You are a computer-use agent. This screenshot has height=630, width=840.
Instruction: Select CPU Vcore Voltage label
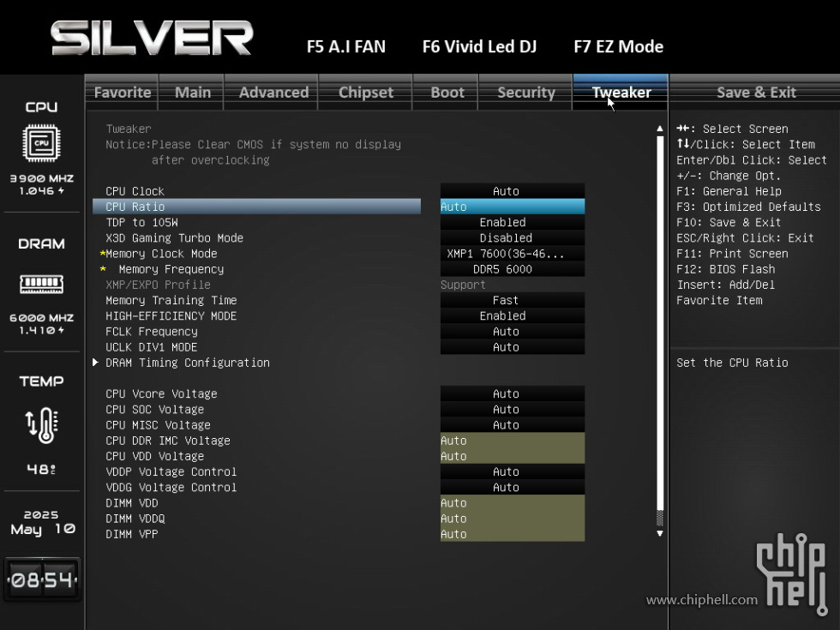[x=161, y=393]
